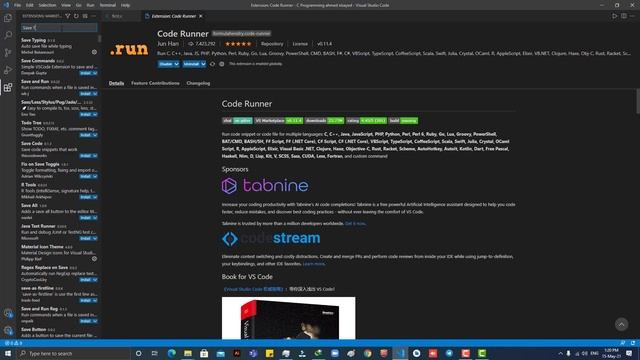Image resolution: width=640 pixels, height=360 pixels.
Task: Install the Save All extension
Action: click(88, 218)
